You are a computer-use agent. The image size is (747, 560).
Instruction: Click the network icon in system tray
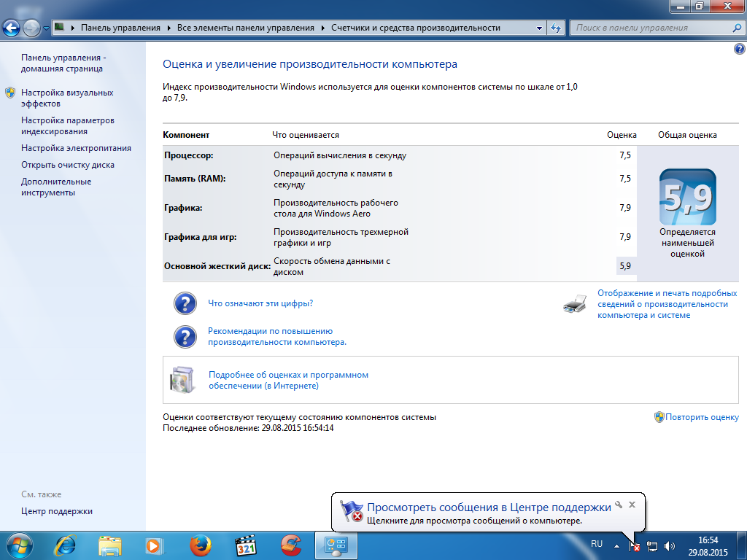click(652, 546)
